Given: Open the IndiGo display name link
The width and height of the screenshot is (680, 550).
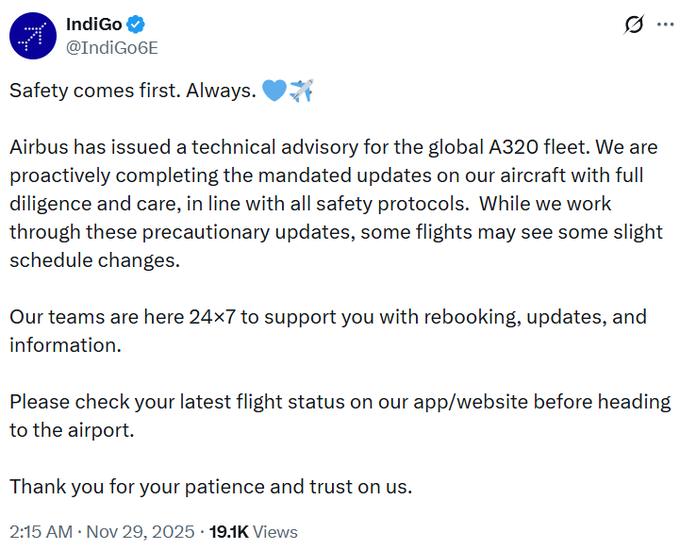Looking at the screenshot, I should [93, 23].
